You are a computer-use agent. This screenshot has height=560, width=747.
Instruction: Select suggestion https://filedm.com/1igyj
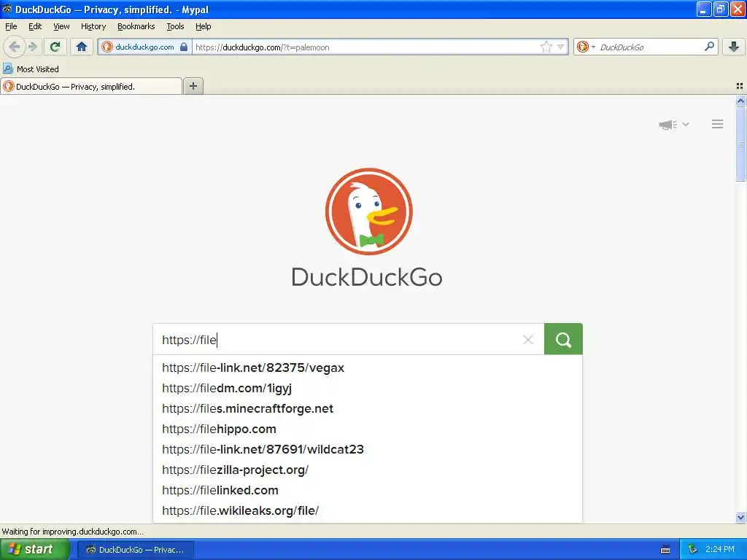[x=368, y=388]
